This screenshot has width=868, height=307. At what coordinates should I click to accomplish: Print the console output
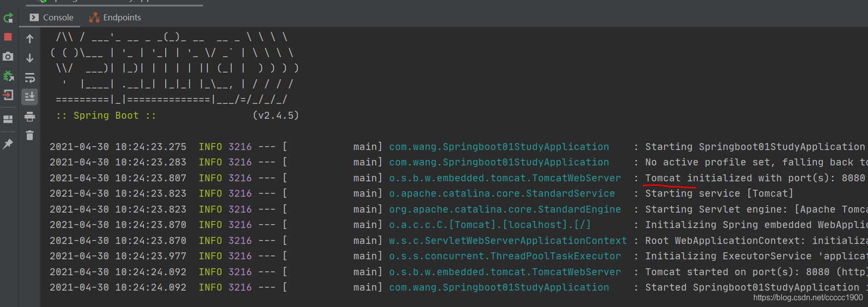(30, 117)
